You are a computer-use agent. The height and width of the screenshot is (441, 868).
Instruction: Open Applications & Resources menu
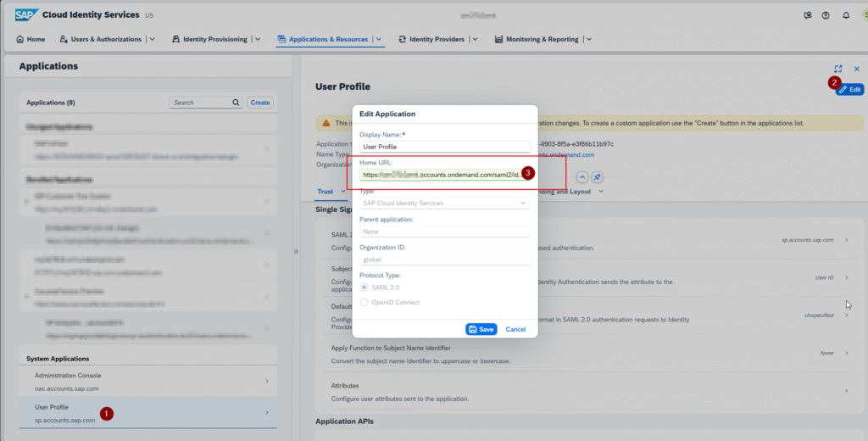pos(323,39)
